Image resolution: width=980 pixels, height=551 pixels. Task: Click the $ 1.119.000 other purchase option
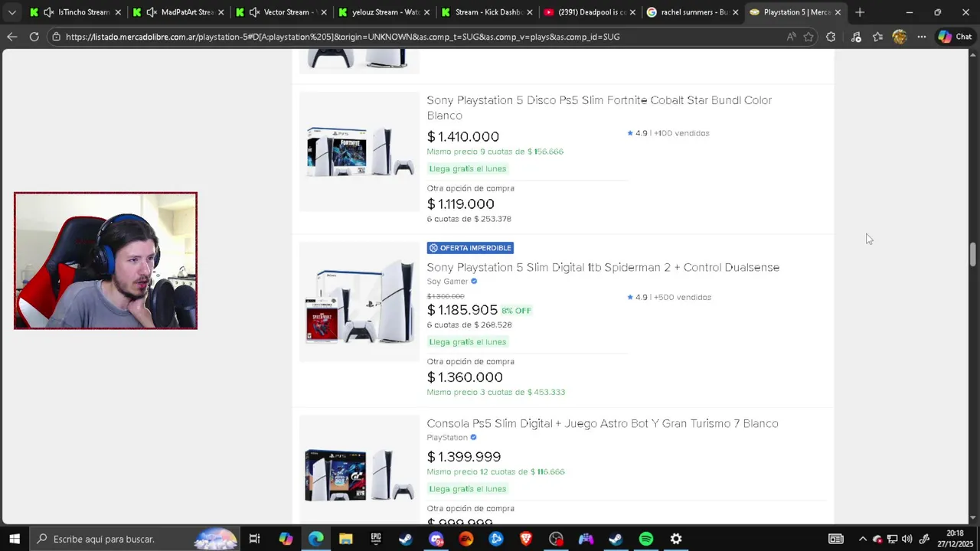tap(461, 204)
